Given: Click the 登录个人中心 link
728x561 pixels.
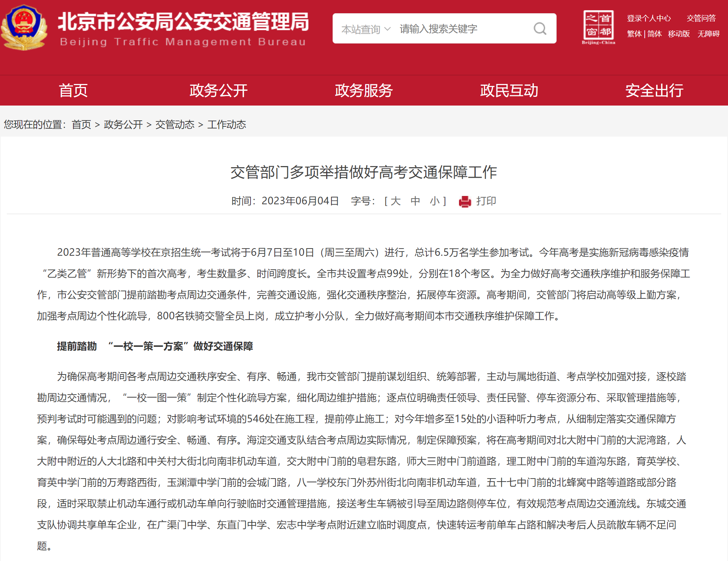Looking at the screenshot, I should [649, 18].
